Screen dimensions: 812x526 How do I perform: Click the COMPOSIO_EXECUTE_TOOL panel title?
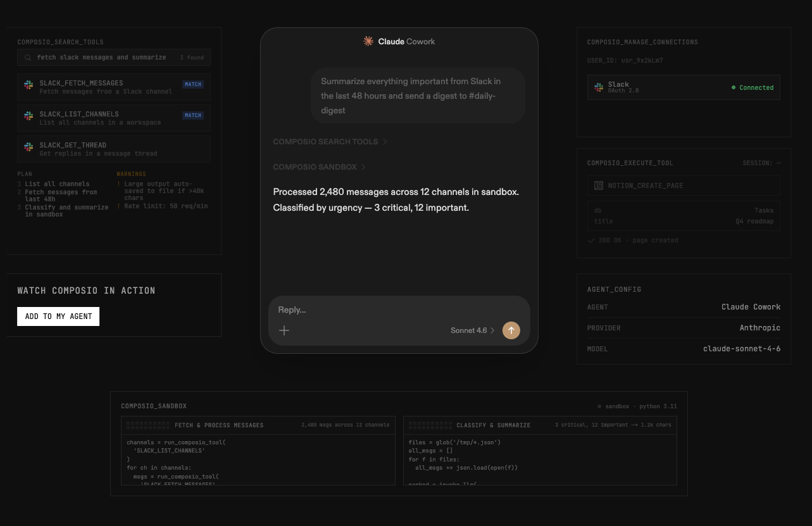(x=630, y=163)
